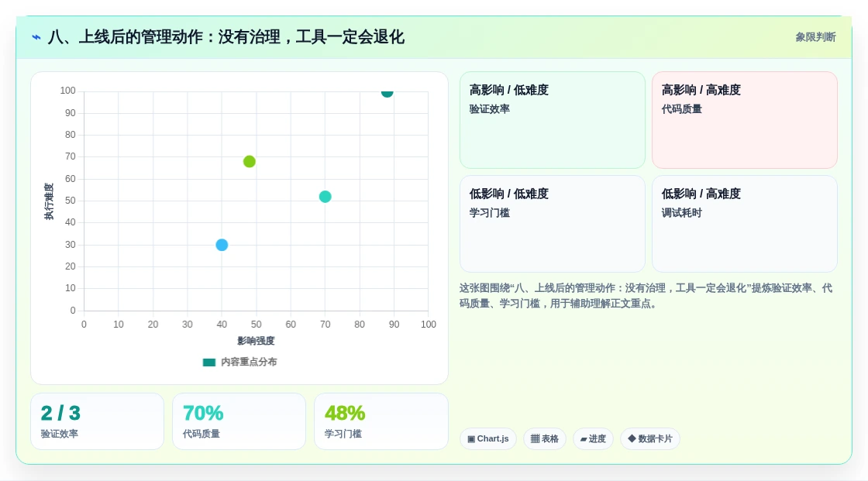Image resolution: width=868 pixels, height=481 pixels.
Task: Select the 低影响 / 低难度 quadrant card
Action: [553, 224]
